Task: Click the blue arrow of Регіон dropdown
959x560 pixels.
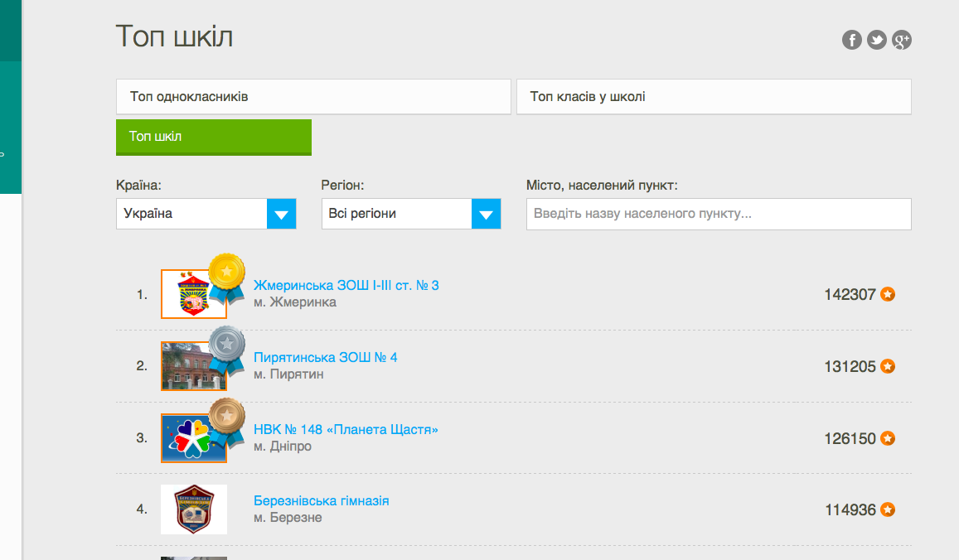Action: point(487,214)
